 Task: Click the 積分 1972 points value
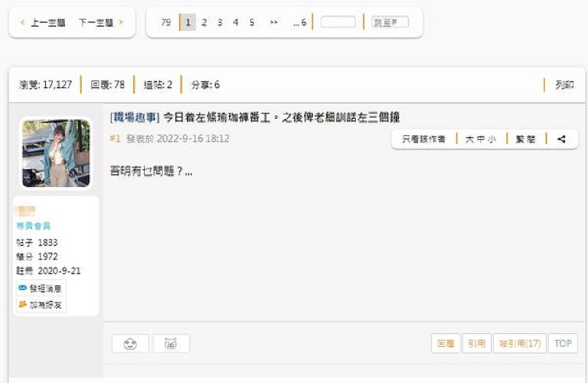pyautogui.click(x=37, y=256)
